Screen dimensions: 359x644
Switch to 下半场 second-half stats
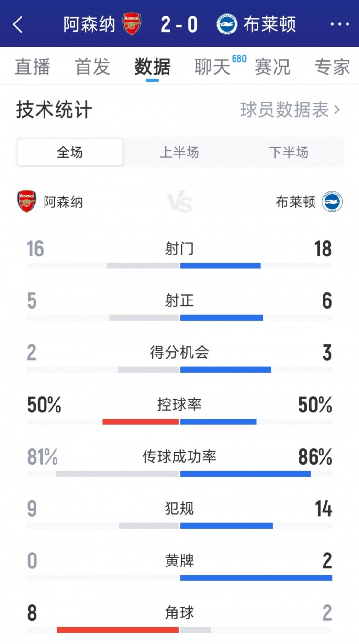[289, 153]
